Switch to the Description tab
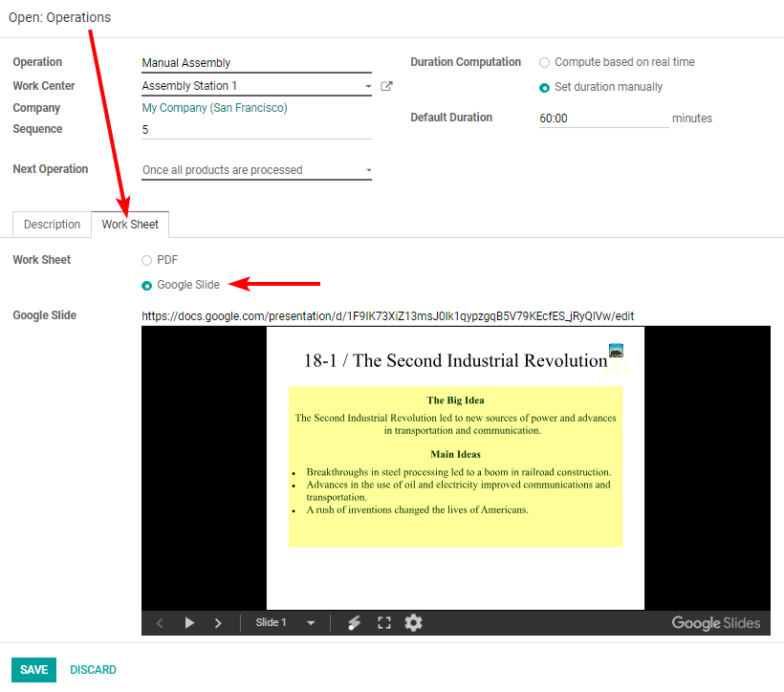The height and width of the screenshot is (692, 784). pyautogui.click(x=51, y=224)
